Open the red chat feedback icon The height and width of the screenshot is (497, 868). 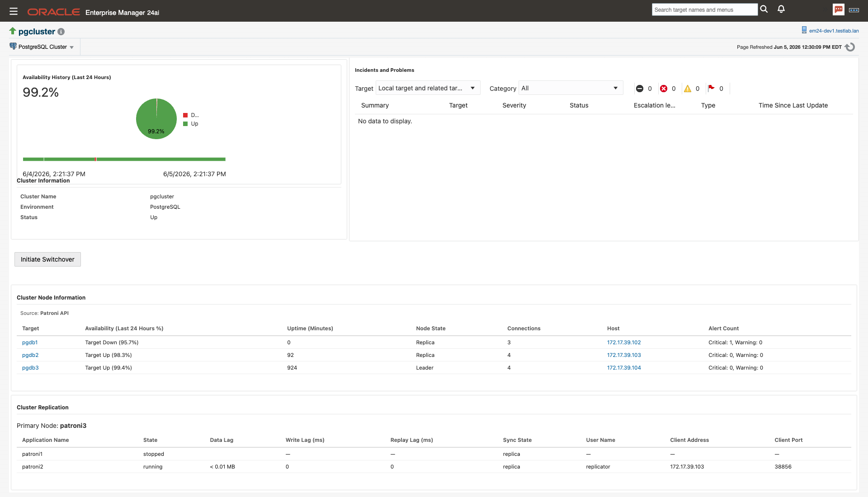tap(839, 9)
